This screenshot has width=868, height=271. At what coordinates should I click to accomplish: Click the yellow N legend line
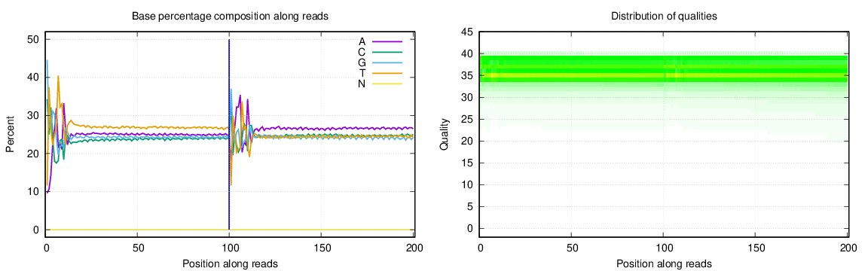pos(387,84)
